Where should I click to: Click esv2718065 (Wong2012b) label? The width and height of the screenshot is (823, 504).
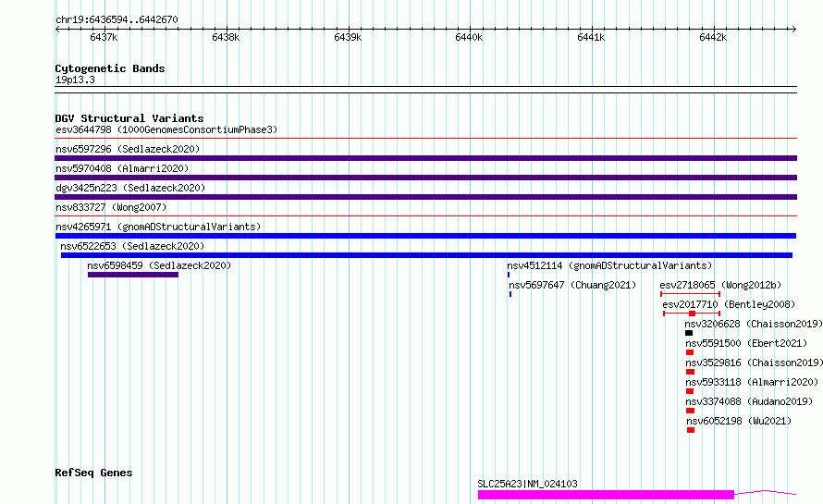pyautogui.click(x=720, y=285)
